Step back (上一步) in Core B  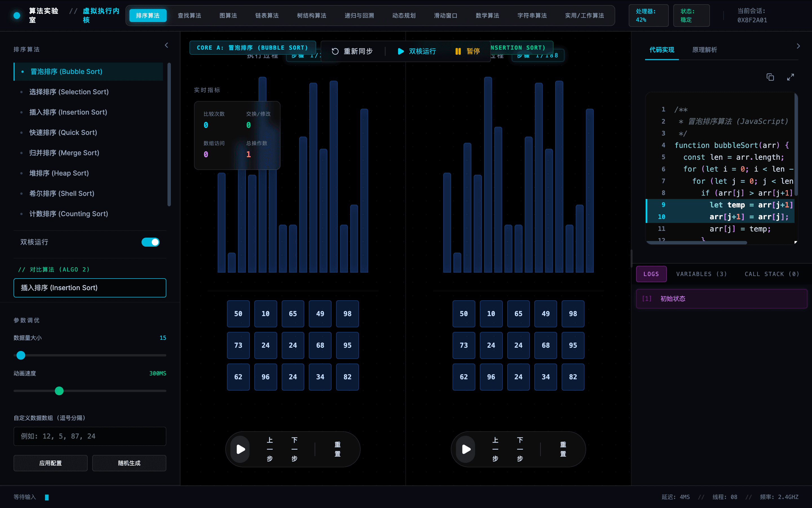(495, 449)
